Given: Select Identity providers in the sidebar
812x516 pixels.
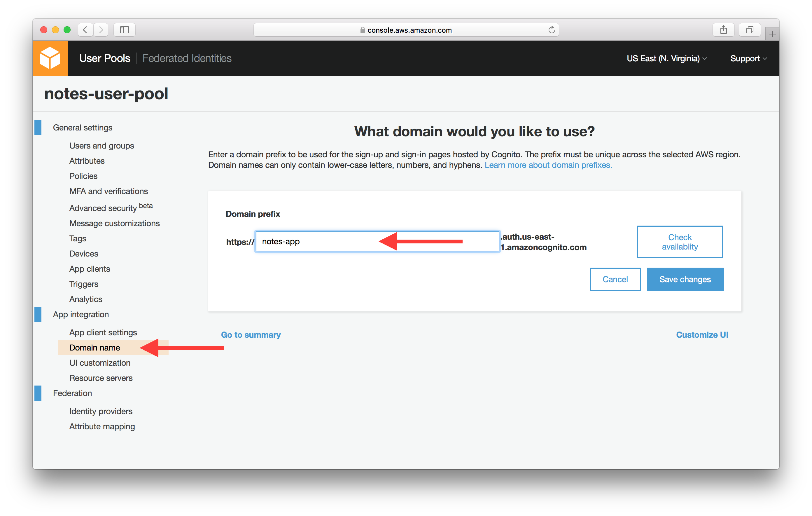Looking at the screenshot, I should [101, 411].
